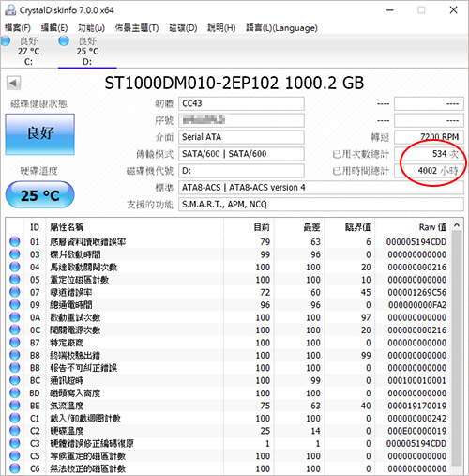Select raw value 000019170019 in row BE
The width and height of the screenshot is (469, 476).
(x=417, y=406)
